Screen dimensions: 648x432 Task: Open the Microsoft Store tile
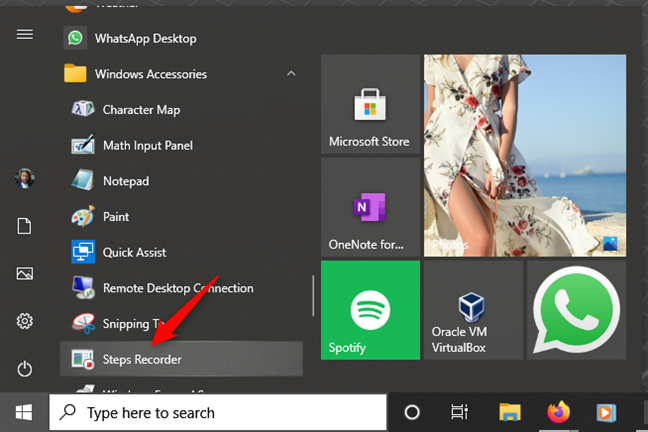point(370,104)
